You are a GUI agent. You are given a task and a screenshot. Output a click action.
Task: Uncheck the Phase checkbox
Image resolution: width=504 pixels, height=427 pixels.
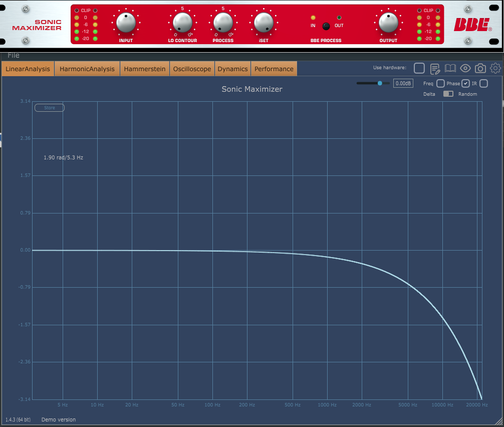pyautogui.click(x=465, y=84)
